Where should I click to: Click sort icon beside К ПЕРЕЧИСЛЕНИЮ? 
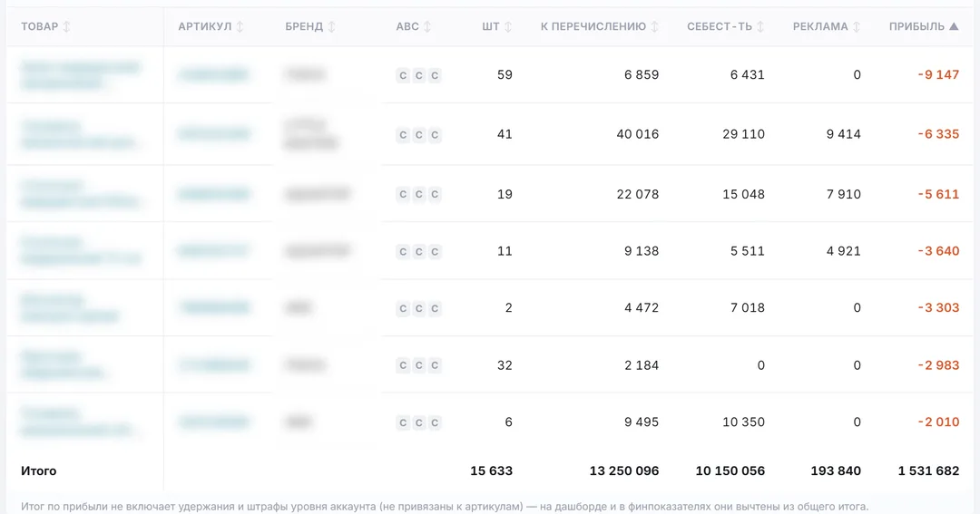click(x=654, y=27)
